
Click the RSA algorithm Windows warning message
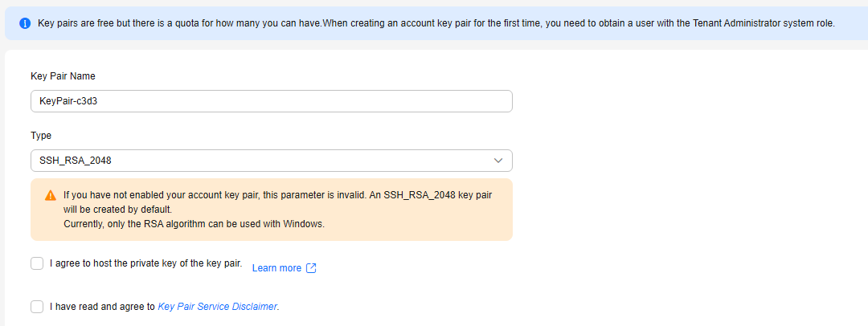(193, 224)
